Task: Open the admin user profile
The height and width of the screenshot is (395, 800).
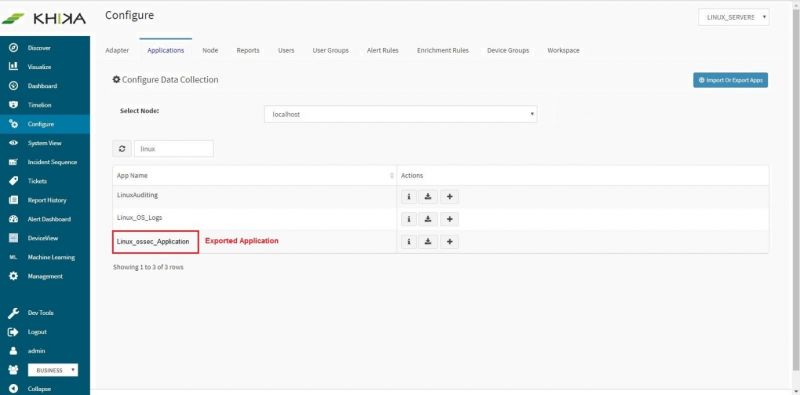Action: pyautogui.click(x=36, y=351)
